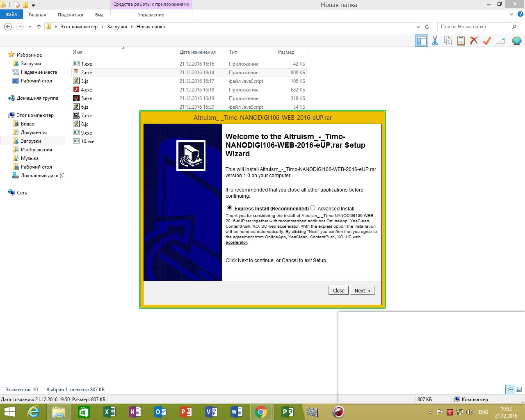Open recent locations dropdown arrow

tap(30, 27)
